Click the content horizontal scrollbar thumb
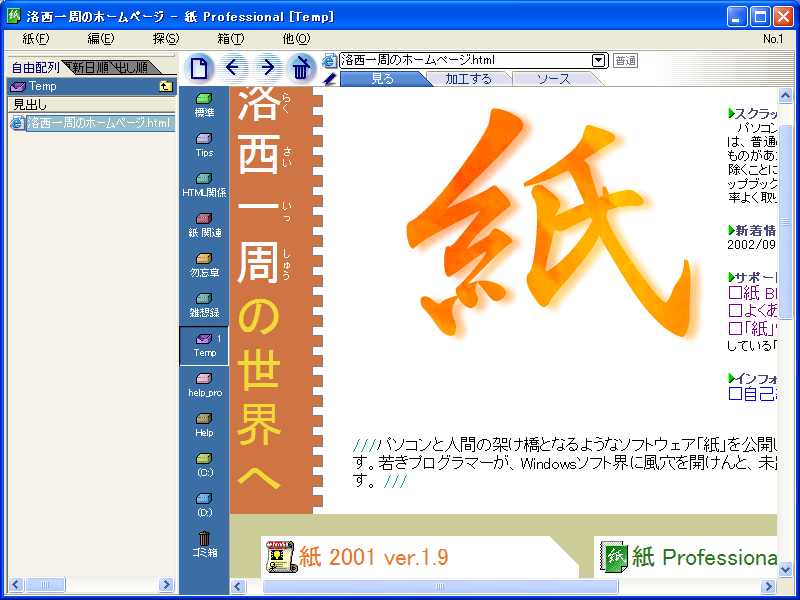 click(x=440, y=586)
